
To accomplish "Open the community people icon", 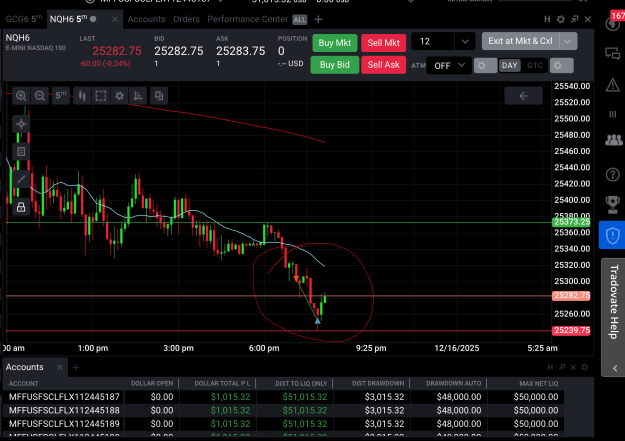I will click(x=613, y=140).
